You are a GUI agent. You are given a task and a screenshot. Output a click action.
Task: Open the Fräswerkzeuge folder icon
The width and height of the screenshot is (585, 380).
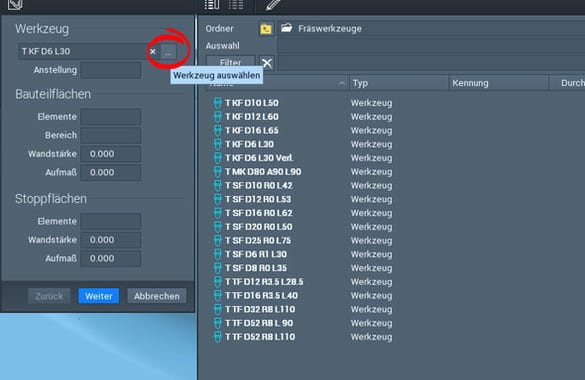[x=287, y=28]
